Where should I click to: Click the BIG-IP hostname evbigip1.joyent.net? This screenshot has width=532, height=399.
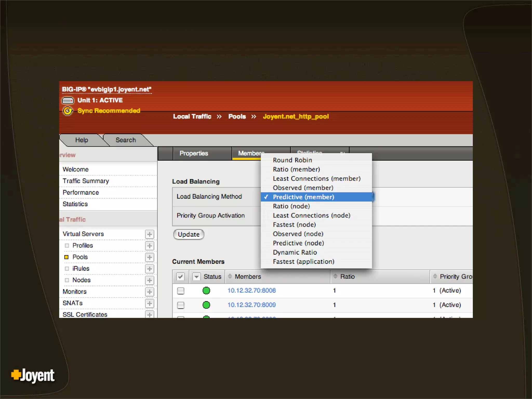[107, 89]
